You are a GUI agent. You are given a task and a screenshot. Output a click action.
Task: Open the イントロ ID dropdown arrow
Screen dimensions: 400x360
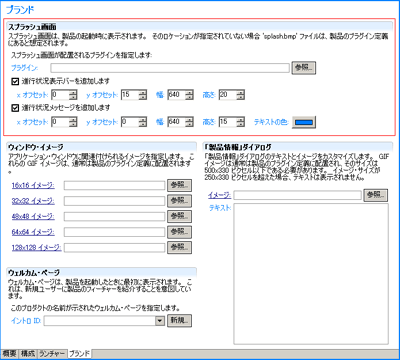click(x=160, y=321)
